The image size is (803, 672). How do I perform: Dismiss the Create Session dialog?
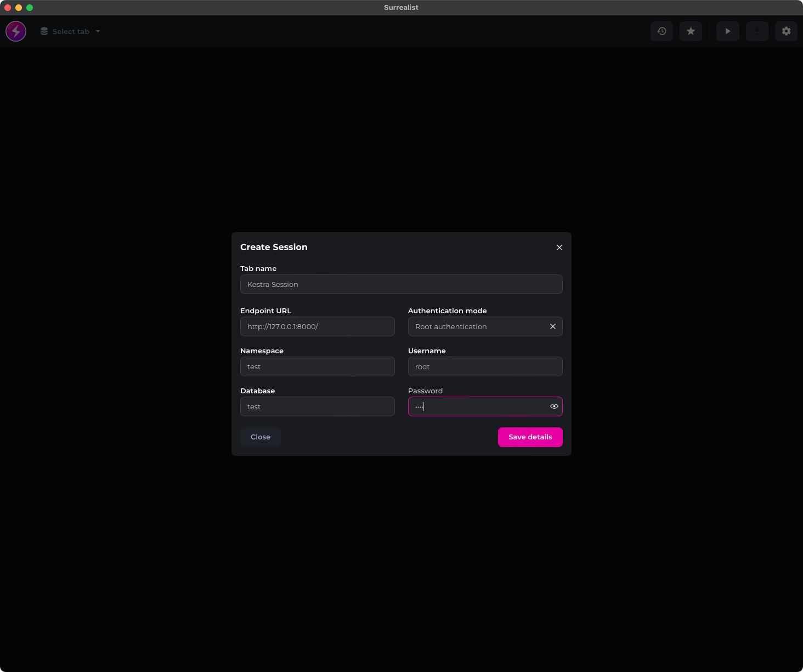(559, 247)
